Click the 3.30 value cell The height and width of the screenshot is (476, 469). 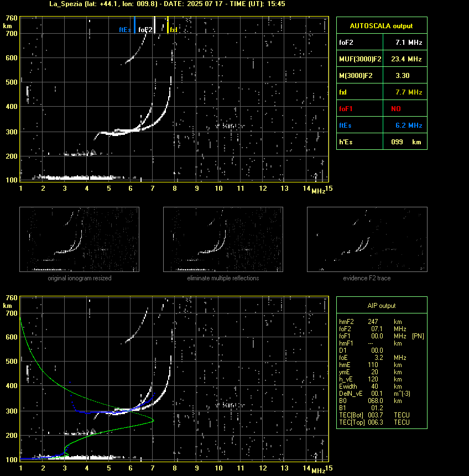pos(405,75)
